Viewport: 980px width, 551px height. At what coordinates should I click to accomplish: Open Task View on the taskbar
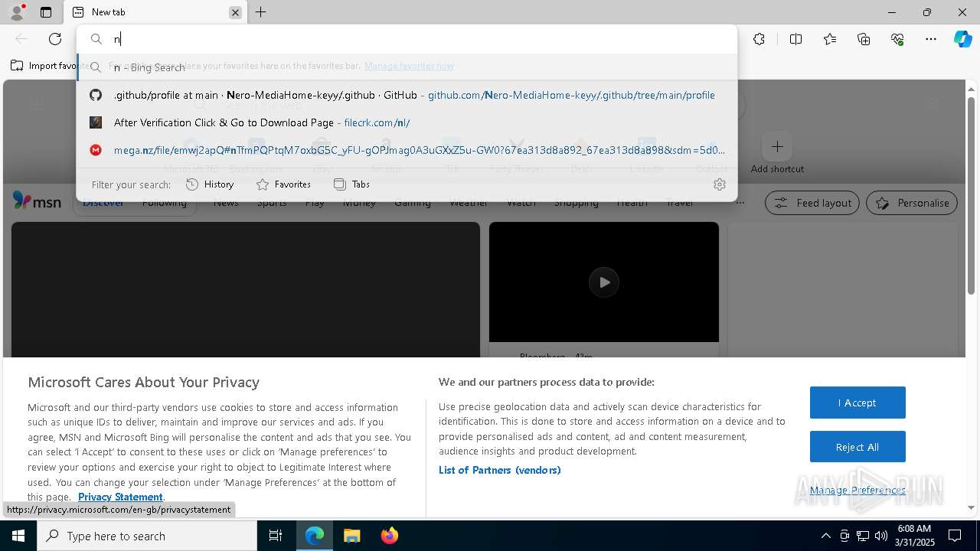click(x=276, y=536)
